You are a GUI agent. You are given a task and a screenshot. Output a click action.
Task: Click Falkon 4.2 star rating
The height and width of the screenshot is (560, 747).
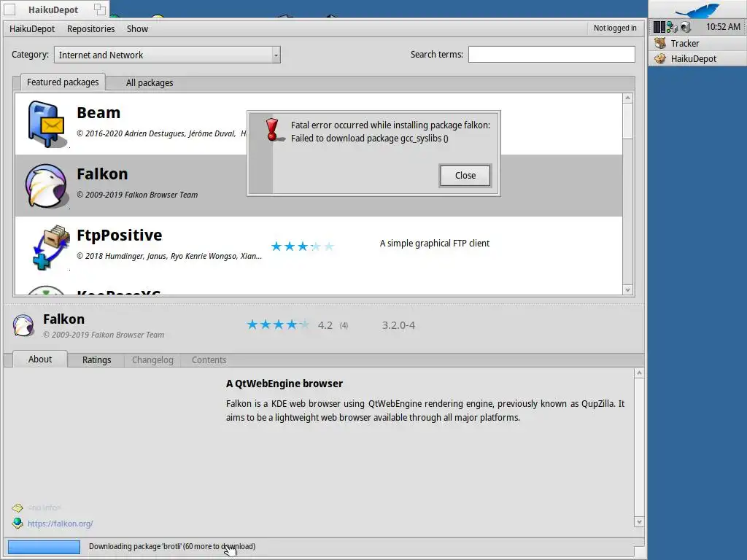(278, 324)
